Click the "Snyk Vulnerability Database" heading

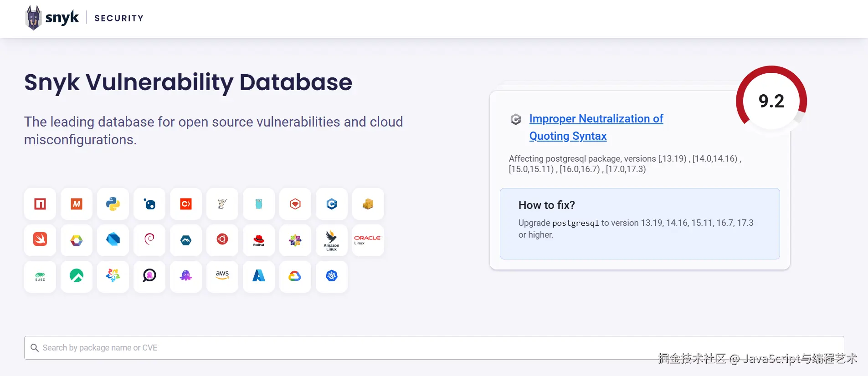pyautogui.click(x=188, y=82)
